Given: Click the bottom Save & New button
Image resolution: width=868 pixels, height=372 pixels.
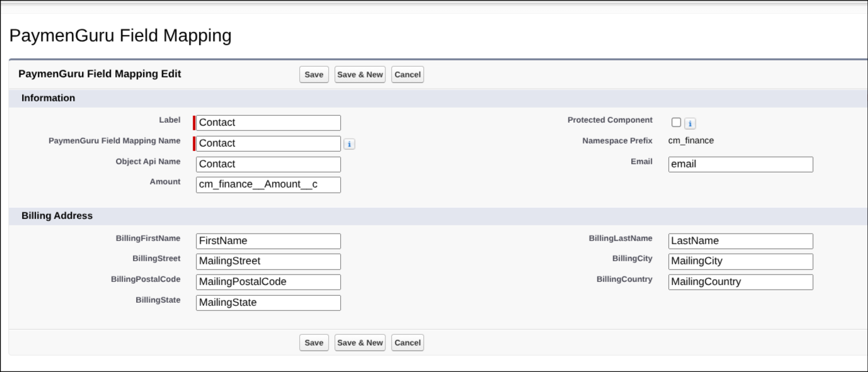Looking at the screenshot, I should 360,342.
